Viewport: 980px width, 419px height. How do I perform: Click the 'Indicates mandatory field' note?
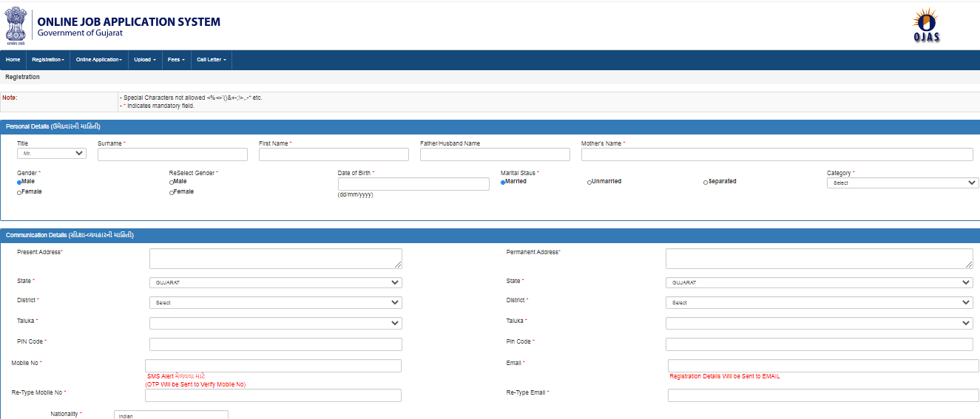coord(157,106)
